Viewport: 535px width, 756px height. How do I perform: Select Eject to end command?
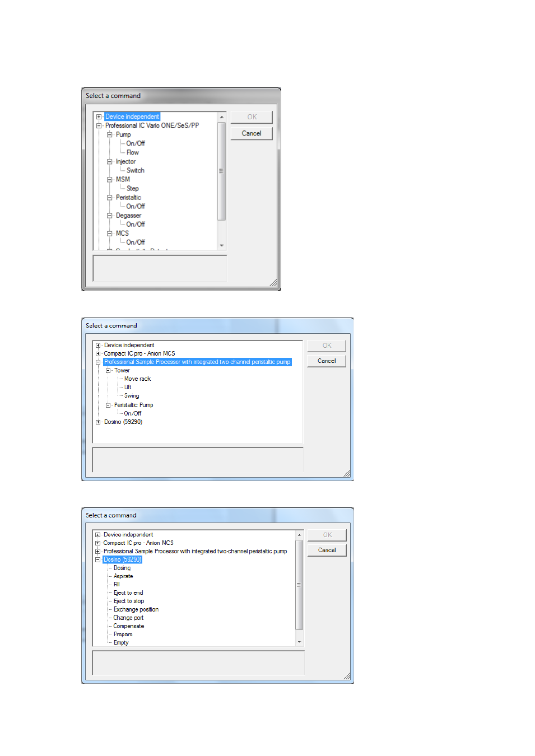click(128, 593)
